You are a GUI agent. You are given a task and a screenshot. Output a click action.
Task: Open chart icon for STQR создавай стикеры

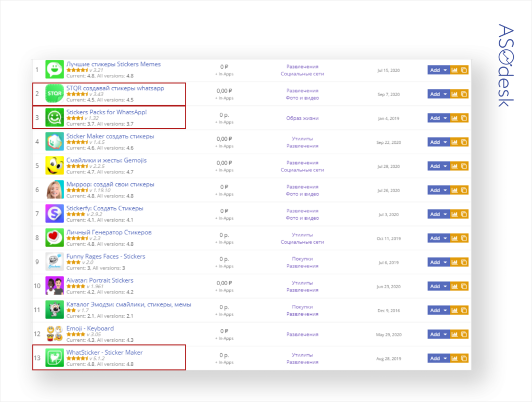coord(455,95)
